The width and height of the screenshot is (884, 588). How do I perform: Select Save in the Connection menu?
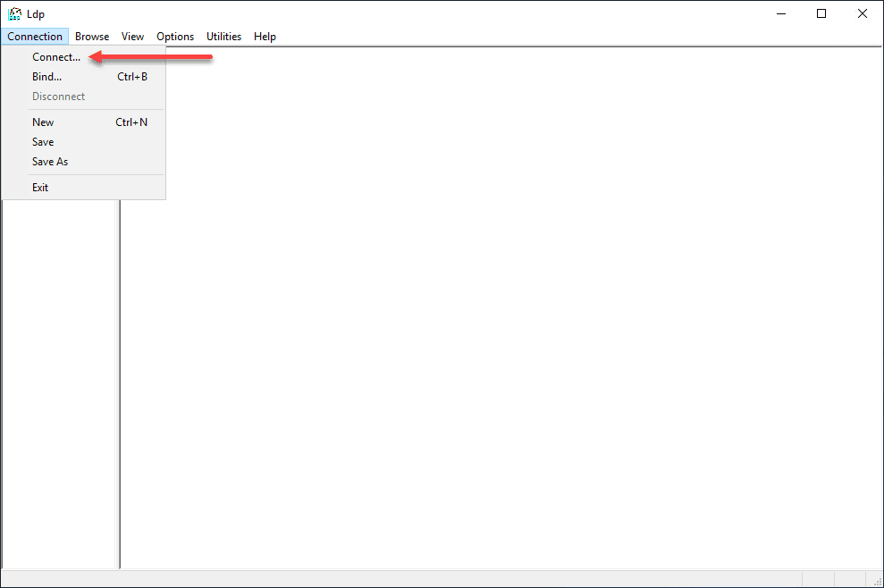83,142
